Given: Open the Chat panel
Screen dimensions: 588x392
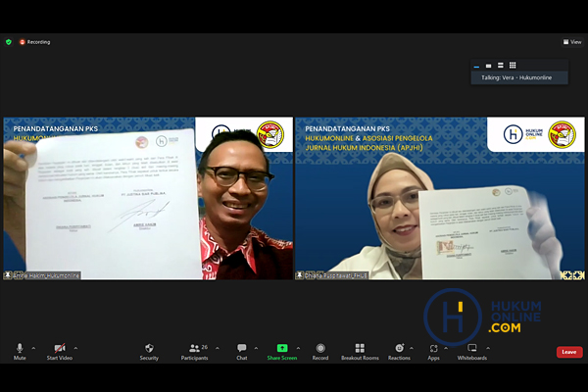Looking at the screenshot, I should click(x=242, y=352).
